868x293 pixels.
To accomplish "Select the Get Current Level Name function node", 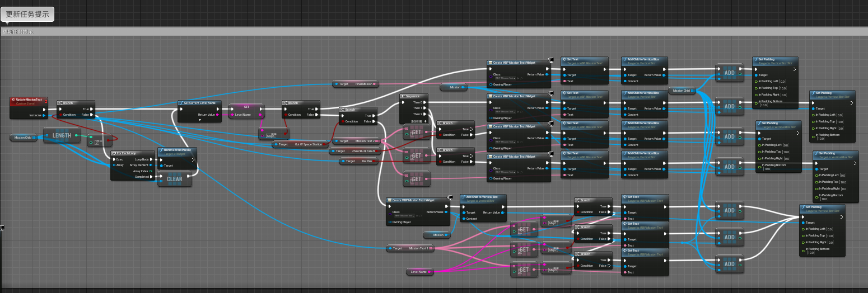I will 200,103.
